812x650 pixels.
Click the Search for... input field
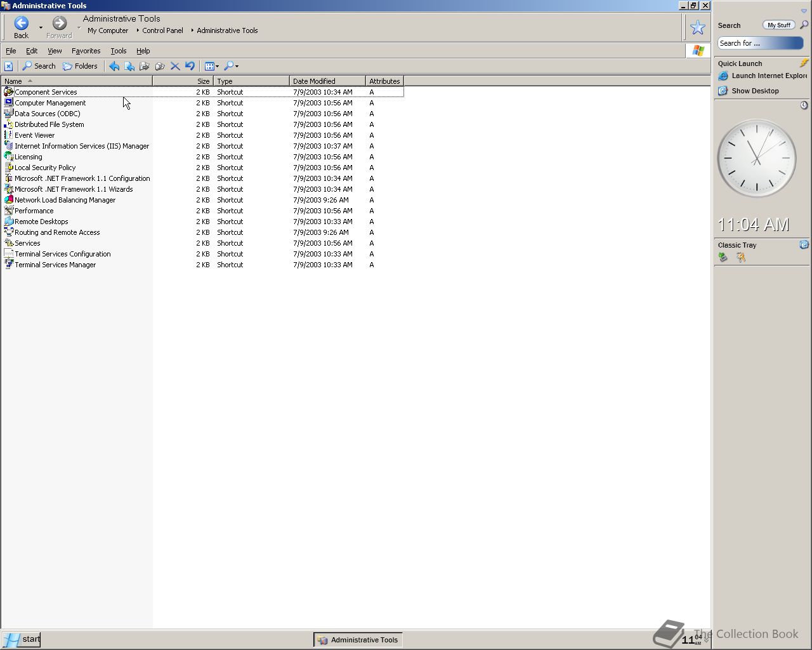[x=761, y=43]
